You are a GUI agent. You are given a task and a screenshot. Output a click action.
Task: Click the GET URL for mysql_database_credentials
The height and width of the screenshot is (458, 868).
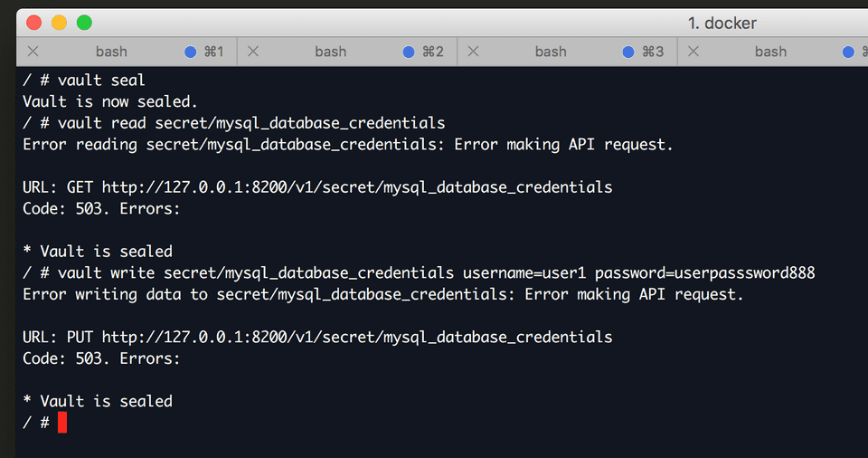point(357,187)
